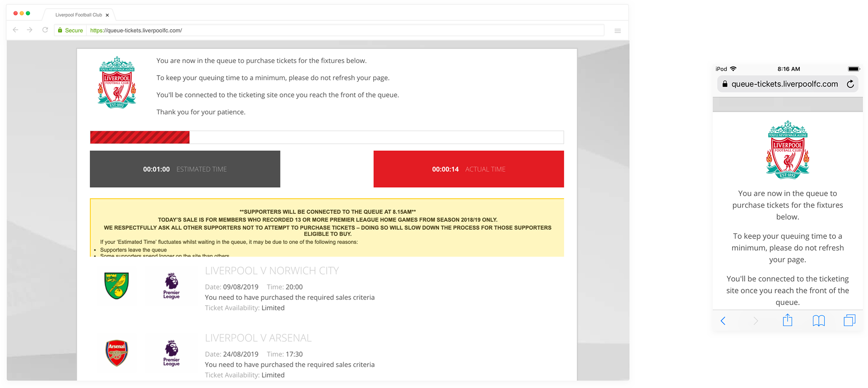Viewport: 868px width, 388px height.
Task: Click the Norwich City club badge
Action: (x=117, y=285)
